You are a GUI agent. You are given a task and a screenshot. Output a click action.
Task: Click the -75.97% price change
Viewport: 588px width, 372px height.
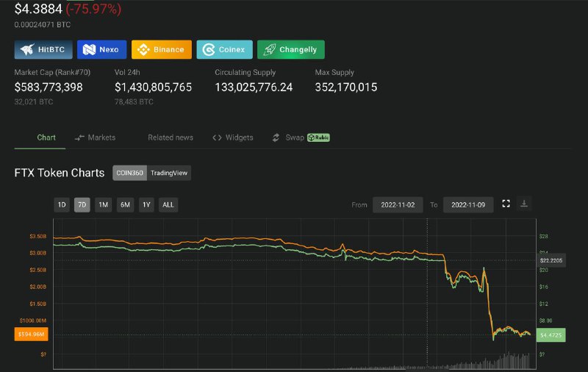point(93,9)
